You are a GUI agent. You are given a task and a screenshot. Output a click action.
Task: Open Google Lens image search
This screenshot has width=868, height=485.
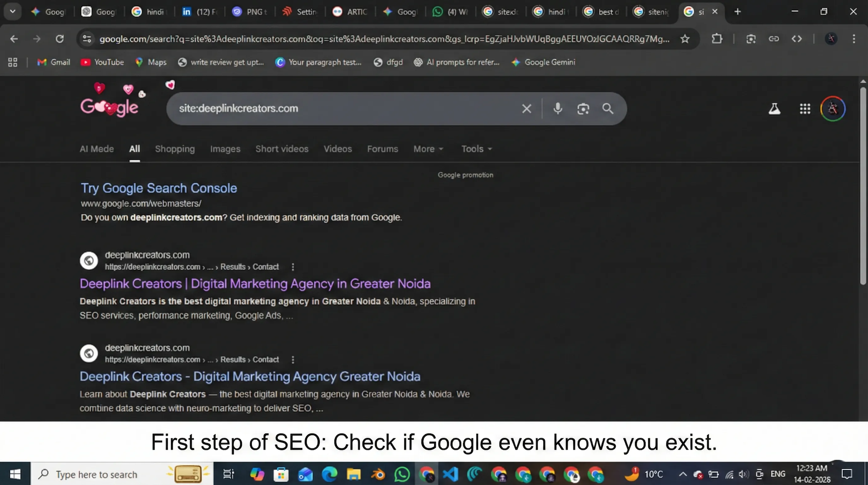583,109
